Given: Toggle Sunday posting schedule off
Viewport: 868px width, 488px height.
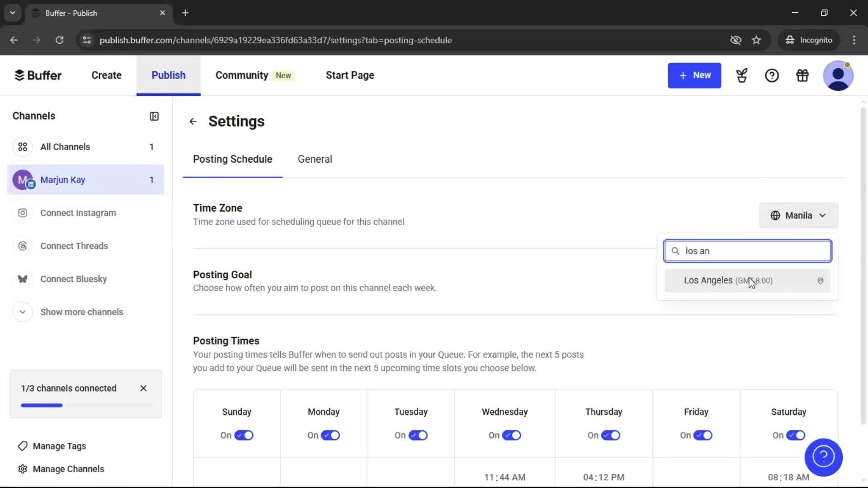Looking at the screenshot, I should pos(244,435).
